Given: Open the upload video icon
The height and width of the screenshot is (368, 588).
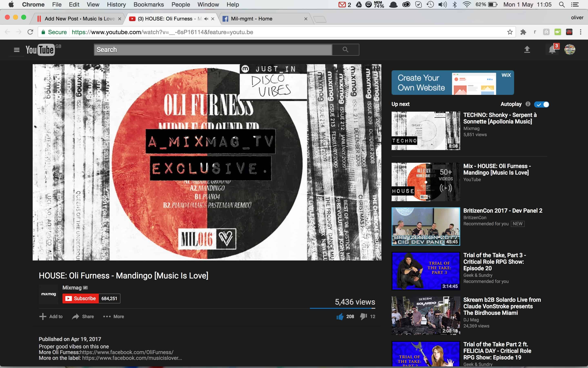Looking at the screenshot, I should click(527, 49).
